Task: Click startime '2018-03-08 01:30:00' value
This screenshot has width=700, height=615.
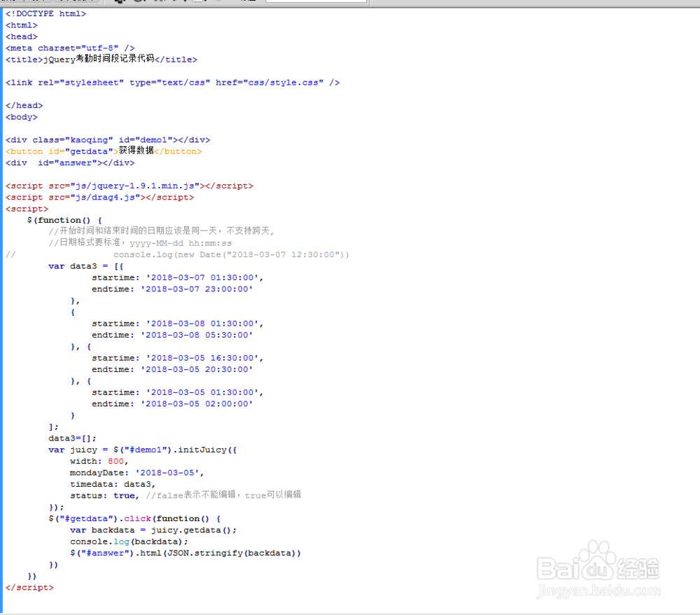Action: pyautogui.click(x=202, y=324)
